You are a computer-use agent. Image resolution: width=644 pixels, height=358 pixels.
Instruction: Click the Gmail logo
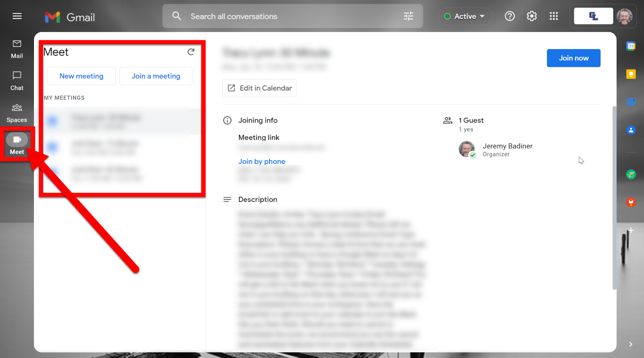(x=70, y=17)
